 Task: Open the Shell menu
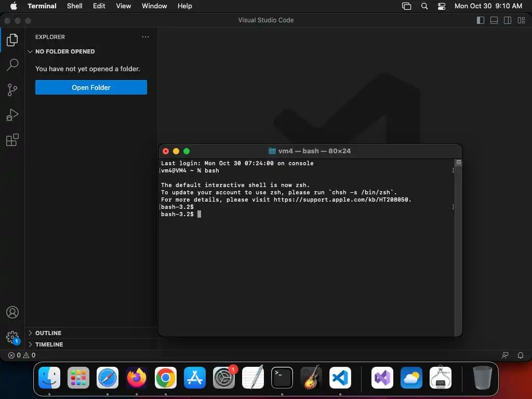[75, 6]
